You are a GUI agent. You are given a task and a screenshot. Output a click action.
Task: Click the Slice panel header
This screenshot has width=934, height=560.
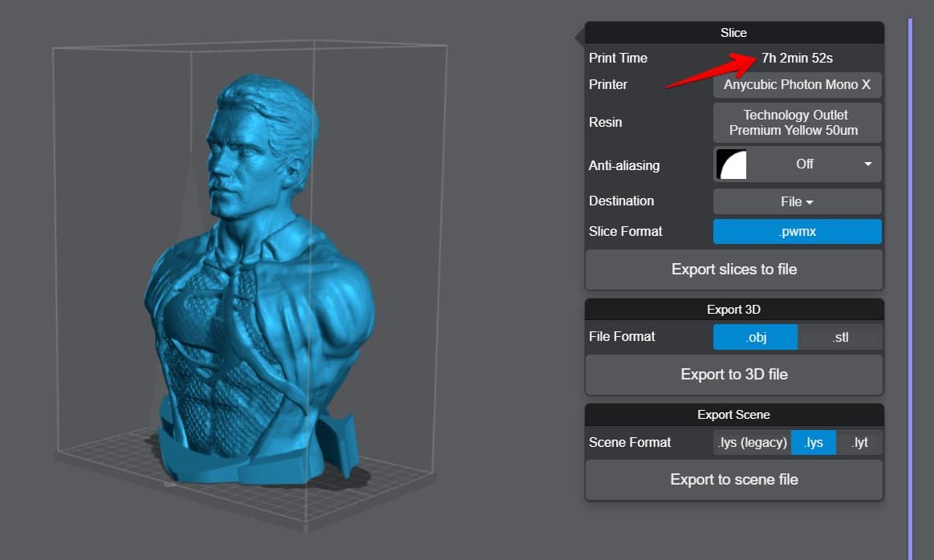[734, 33]
